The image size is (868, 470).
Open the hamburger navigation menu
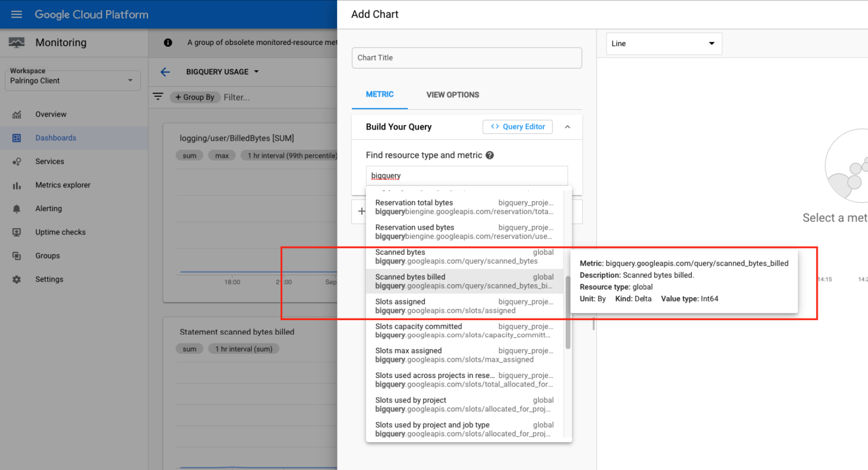(17, 14)
